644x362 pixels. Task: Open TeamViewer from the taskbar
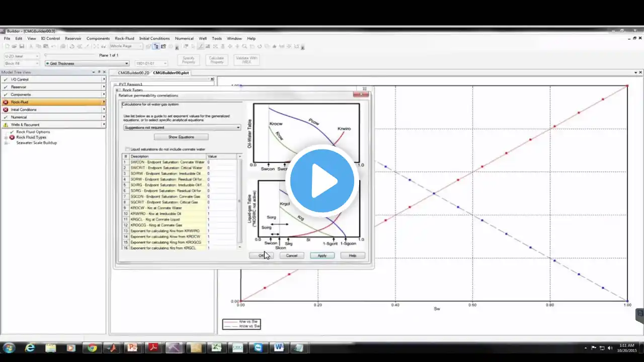tap(258, 347)
